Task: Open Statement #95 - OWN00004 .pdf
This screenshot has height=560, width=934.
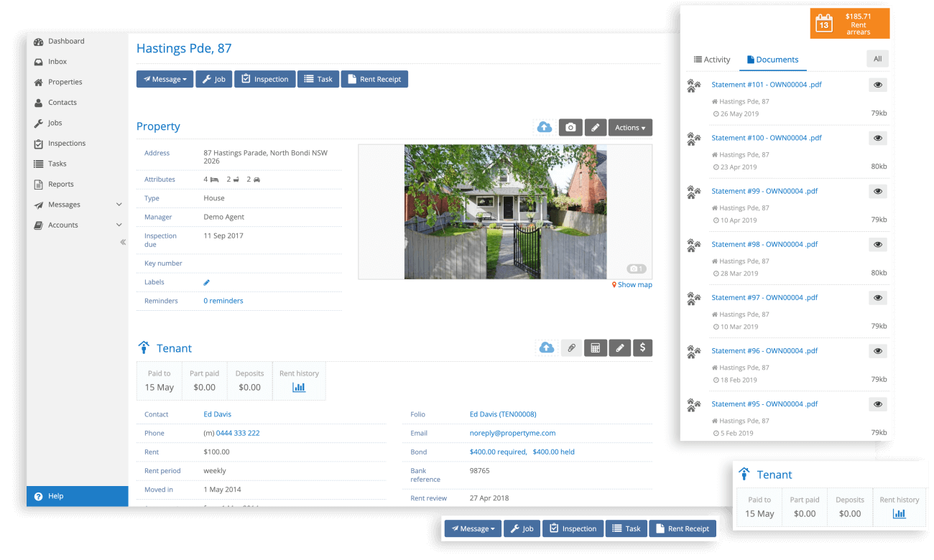Action: [764, 403]
